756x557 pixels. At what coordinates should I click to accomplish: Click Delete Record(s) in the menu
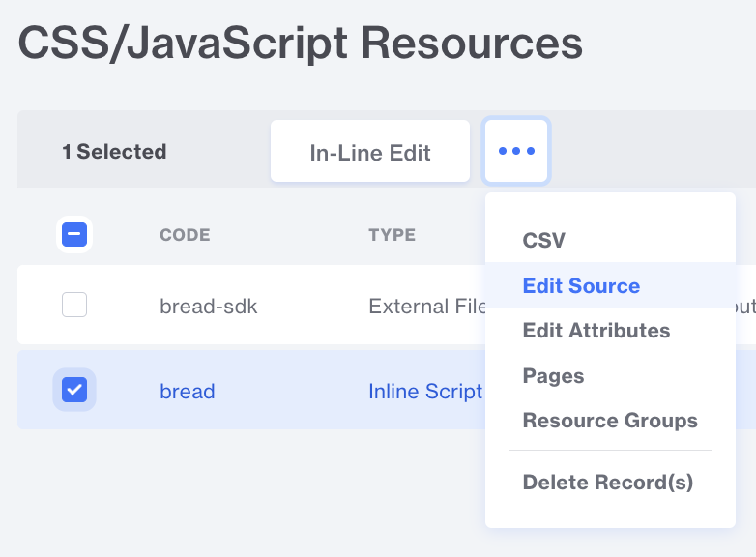(x=607, y=483)
